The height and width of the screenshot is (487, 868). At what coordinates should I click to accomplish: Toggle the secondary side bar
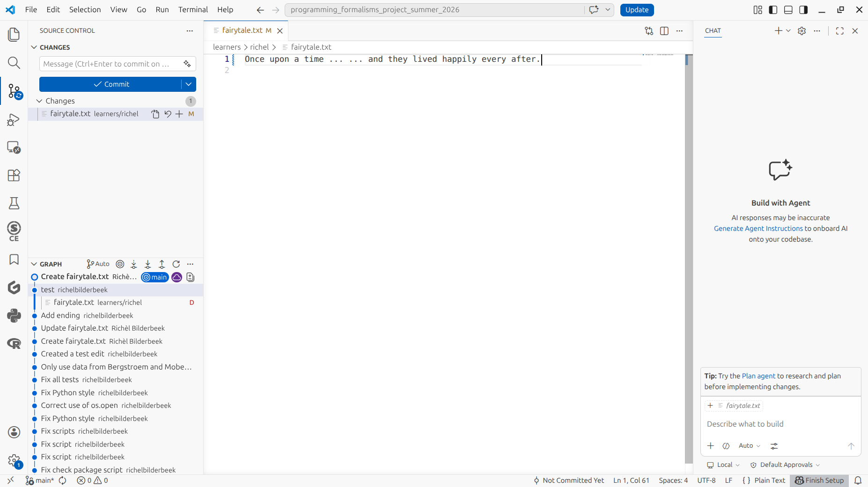[803, 10]
